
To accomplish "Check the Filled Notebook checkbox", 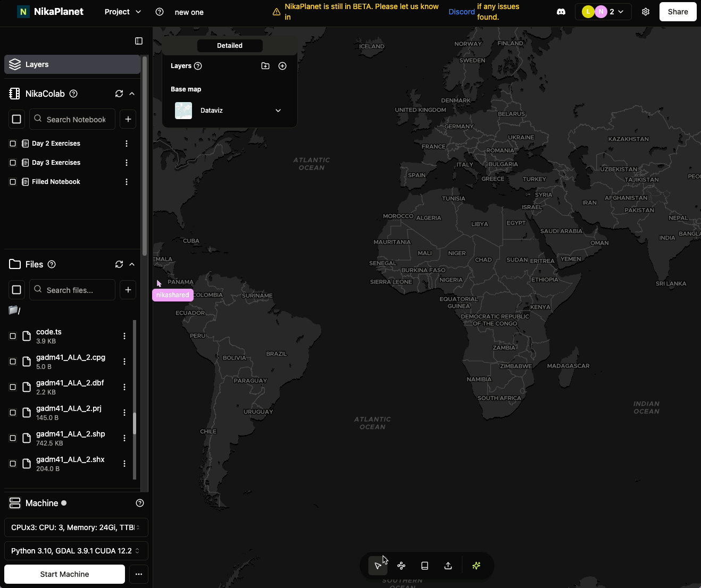I will coord(13,182).
